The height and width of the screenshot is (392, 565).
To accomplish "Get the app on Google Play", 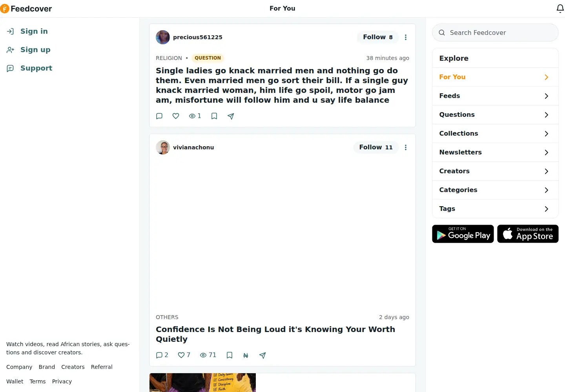I will tap(463, 234).
